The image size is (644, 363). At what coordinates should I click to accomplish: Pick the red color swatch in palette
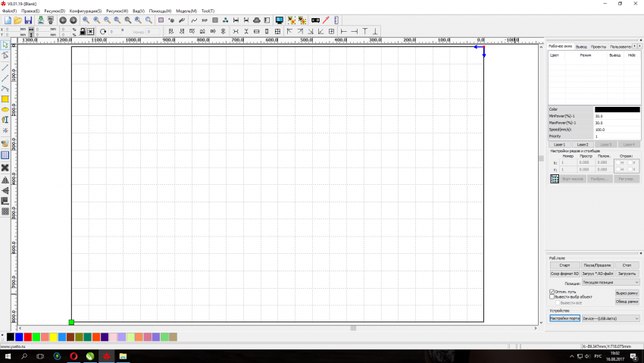pyautogui.click(x=27, y=336)
